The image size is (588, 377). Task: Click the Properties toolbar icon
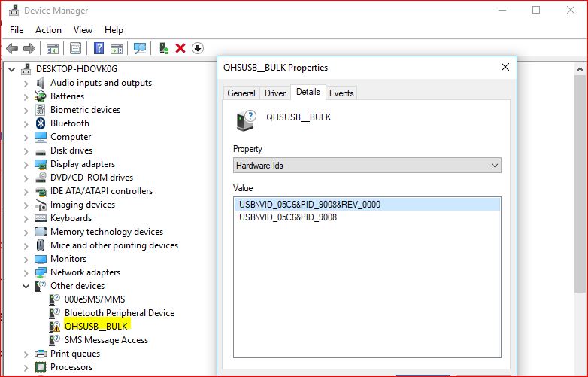75,48
